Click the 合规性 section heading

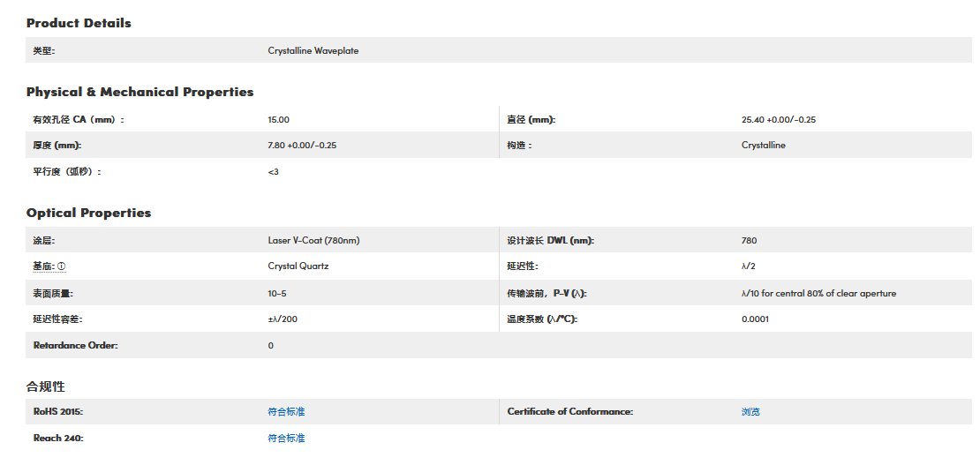point(46,386)
